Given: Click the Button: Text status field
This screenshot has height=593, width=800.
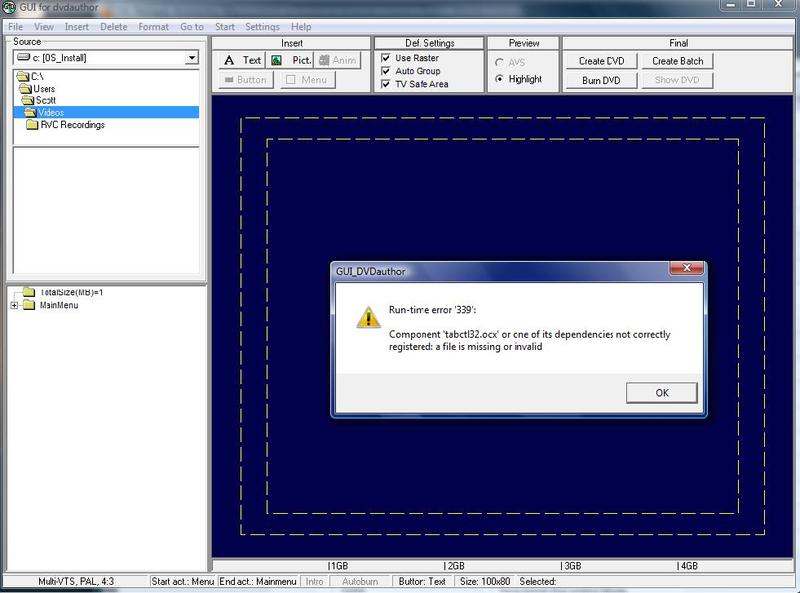Looking at the screenshot, I should [422, 581].
